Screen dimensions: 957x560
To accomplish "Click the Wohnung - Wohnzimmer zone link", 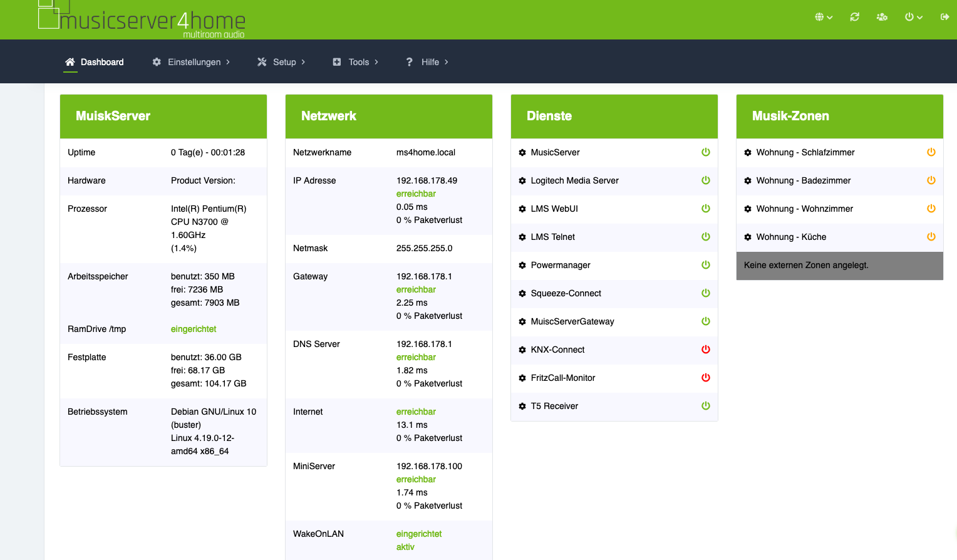I will (x=804, y=209).
